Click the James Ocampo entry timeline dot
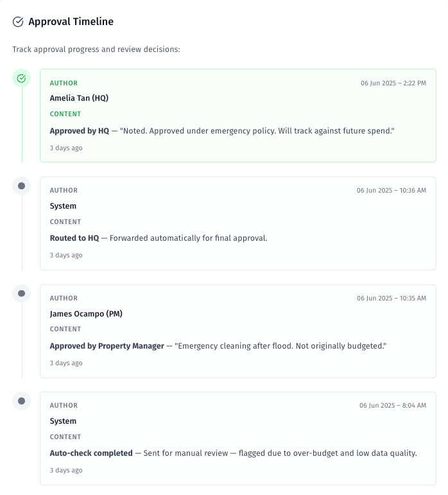This screenshot has width=448, height=495. pos(21,293)
